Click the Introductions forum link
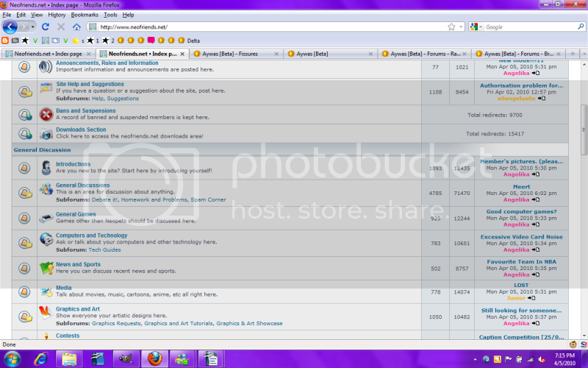This screenshot has width=588, height=368. pyautogui.click(x=73, y=164)
